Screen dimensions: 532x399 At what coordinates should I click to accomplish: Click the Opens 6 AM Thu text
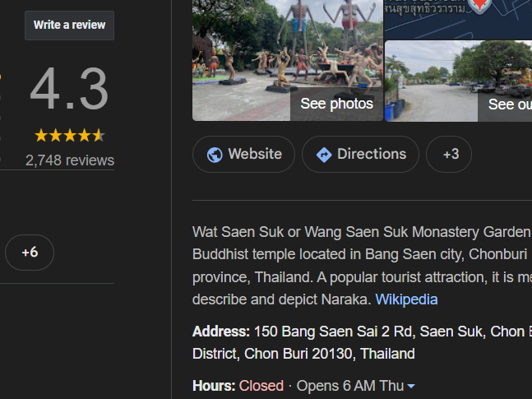(x=349, y=386)
